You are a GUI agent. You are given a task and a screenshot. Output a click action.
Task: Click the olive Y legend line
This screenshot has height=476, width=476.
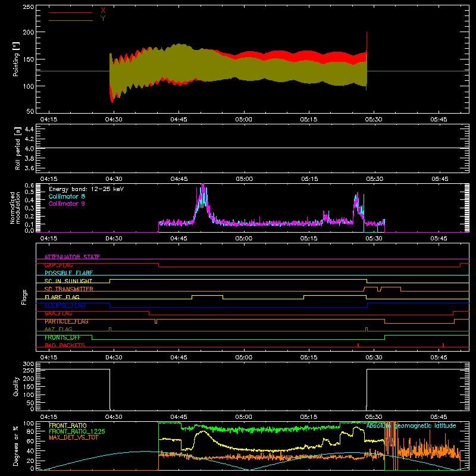click(x=71, y=20)
